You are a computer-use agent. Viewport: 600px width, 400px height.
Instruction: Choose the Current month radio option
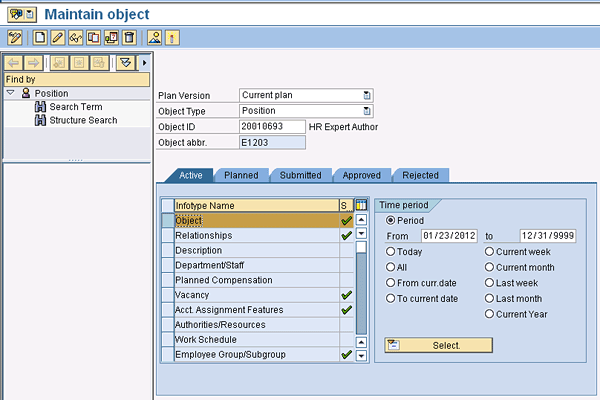pos(489,268)
